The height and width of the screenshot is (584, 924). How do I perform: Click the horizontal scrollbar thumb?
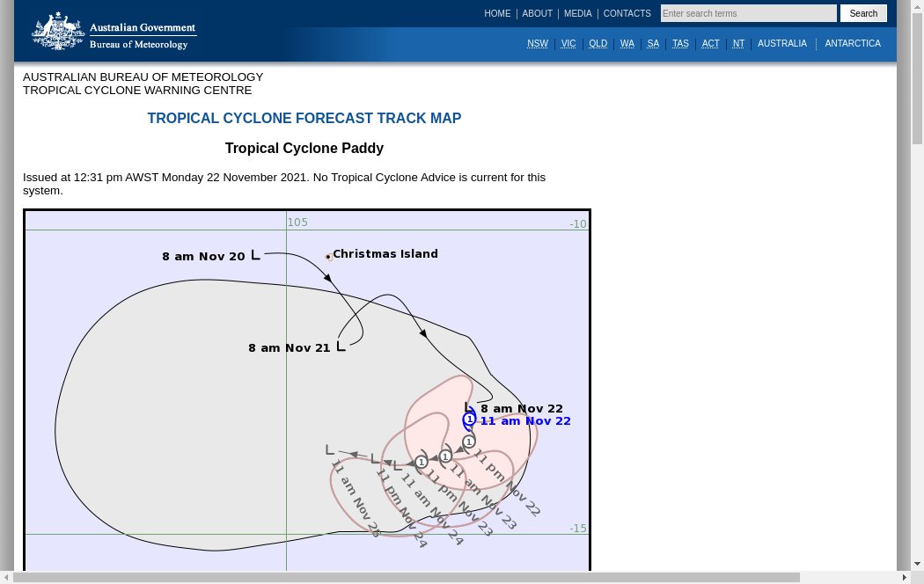(x=405, y=578)
